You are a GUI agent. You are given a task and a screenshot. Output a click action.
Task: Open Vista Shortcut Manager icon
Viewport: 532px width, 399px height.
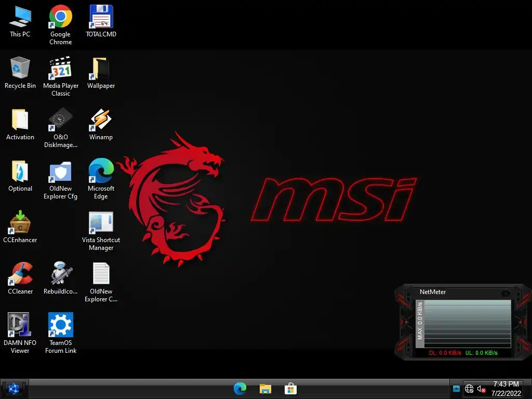click(101, 231)
